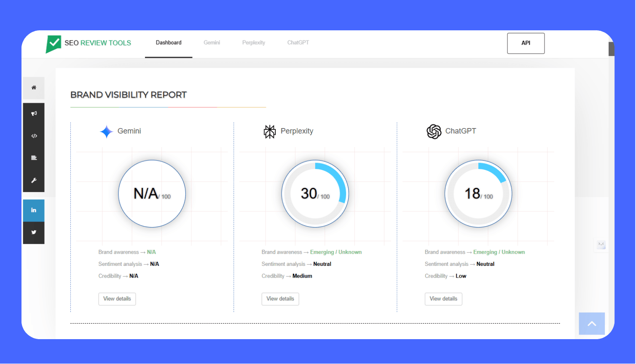This screenshot has width=636, height=364.
Task: Click the Perplexity 30/100 score gauge
Action: click(x=315, y=194)
